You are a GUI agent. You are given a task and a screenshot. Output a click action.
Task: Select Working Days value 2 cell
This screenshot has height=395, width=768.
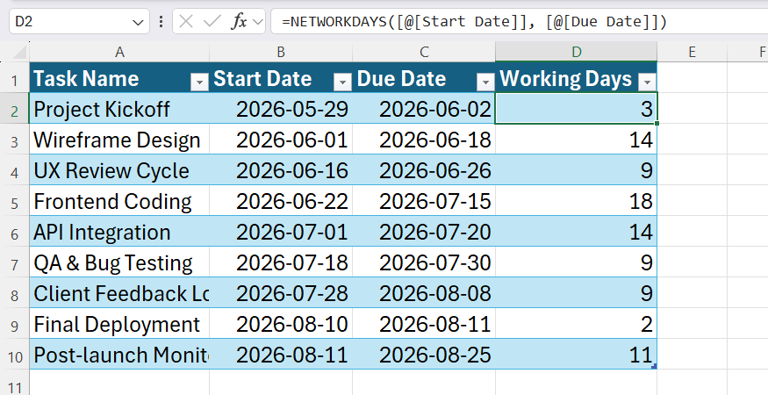576,324
